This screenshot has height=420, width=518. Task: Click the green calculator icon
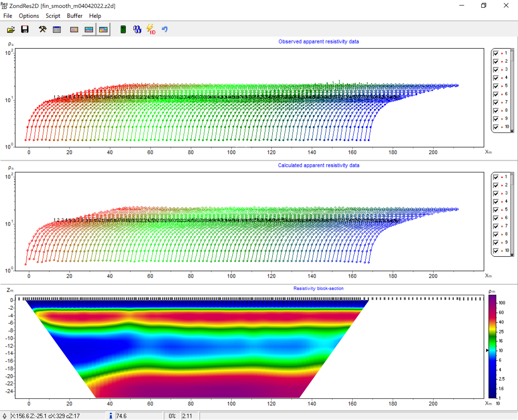tap(123, 29)
